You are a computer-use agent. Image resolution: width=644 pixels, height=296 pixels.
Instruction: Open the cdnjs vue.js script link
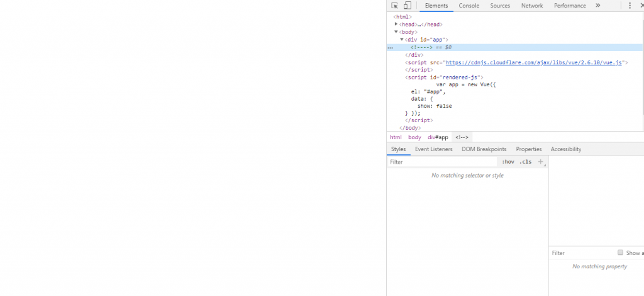(533, 62)
